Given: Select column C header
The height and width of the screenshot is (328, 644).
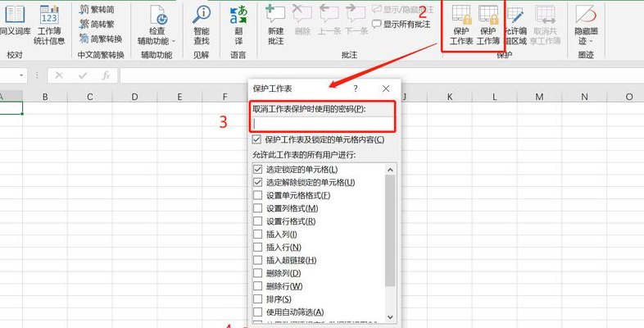Looking at the screenshot, I should [x=89, y=97].
